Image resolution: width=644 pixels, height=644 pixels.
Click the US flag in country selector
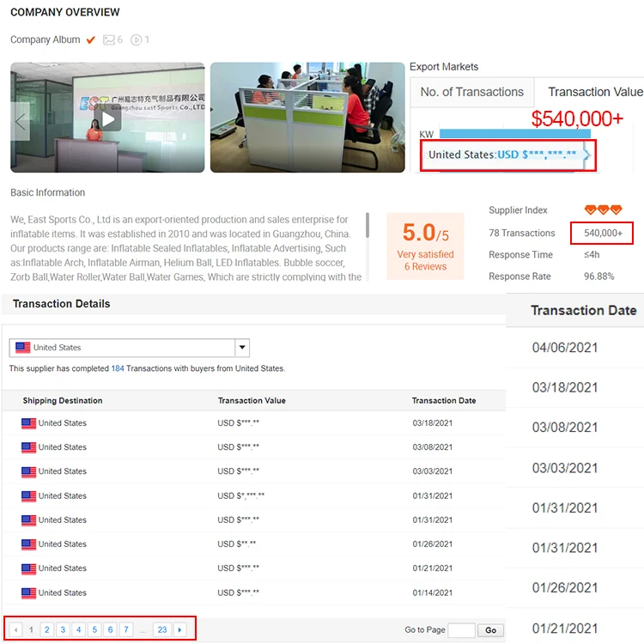tap(22, 348)
